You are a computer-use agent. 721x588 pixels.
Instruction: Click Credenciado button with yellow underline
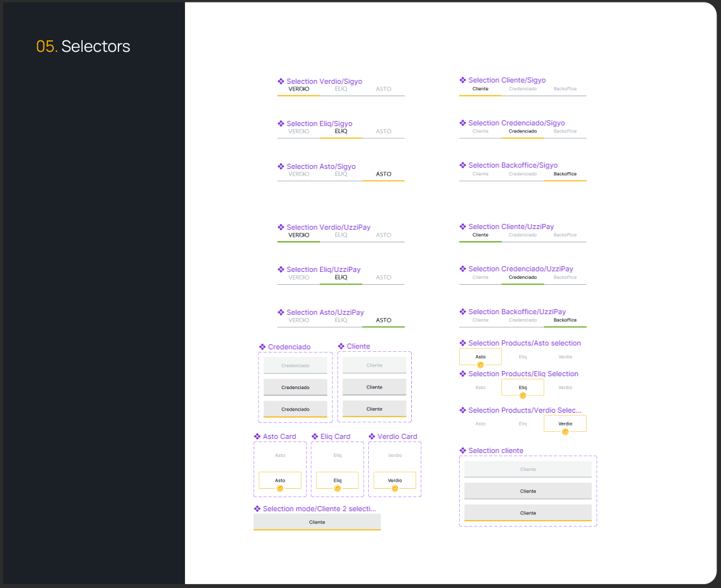tap(295, 409)
